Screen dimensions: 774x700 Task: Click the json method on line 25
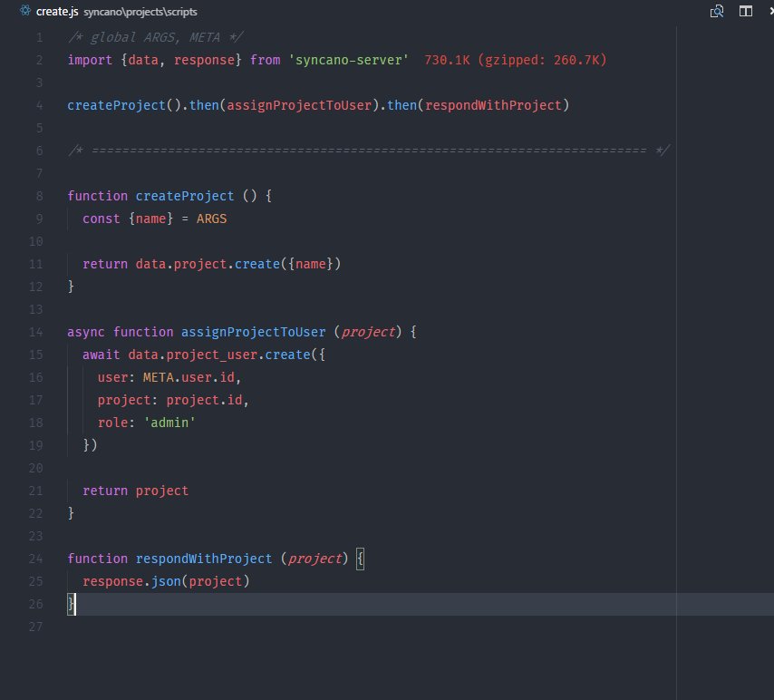[x=167, y=581]
